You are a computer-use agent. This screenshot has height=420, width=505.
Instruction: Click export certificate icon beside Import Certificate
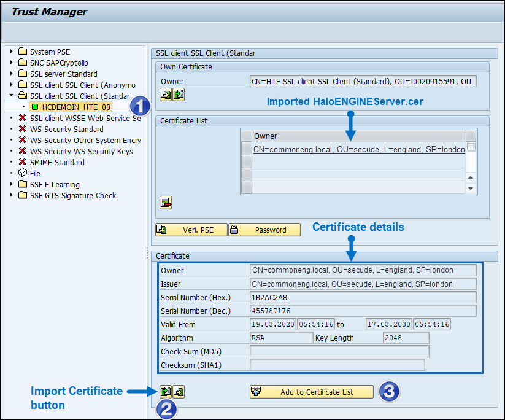[x=179, y=392]
